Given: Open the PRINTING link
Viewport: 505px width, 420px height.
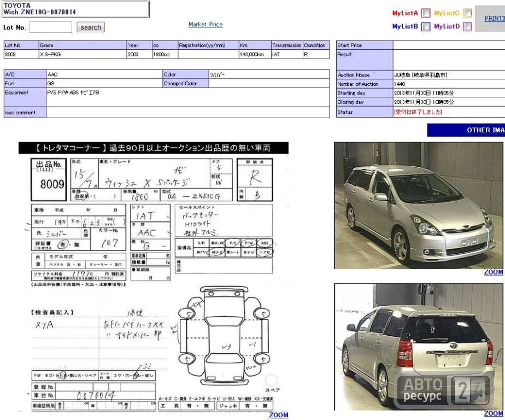Looking at the screenshot, I should [495, 19].
